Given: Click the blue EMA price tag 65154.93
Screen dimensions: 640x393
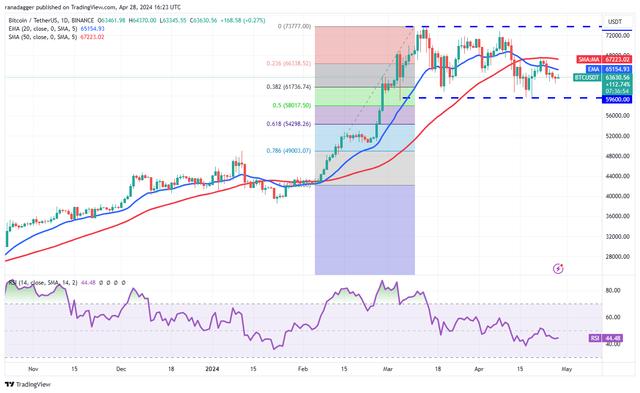Looking at the screenshot, I should (x=609, y=69).
